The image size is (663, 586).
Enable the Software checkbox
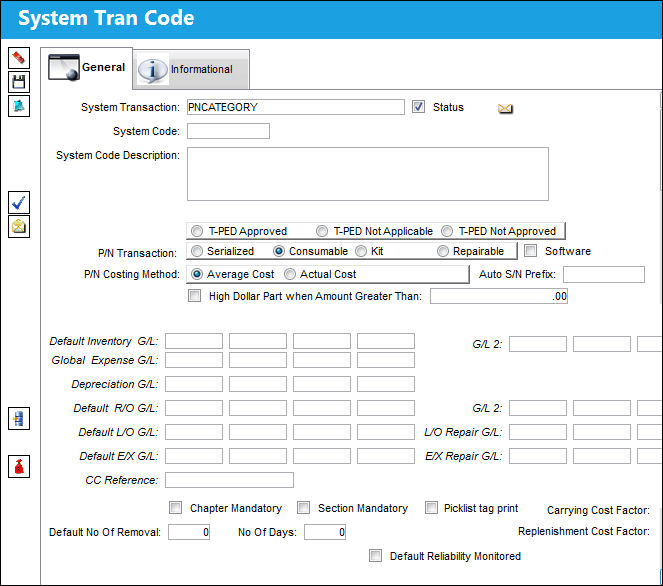[x=530, y=251]
